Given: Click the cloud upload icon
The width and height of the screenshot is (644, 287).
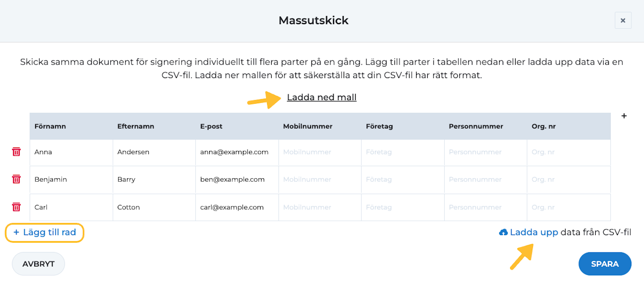Looking at the screenshot, I should point(503,233).
